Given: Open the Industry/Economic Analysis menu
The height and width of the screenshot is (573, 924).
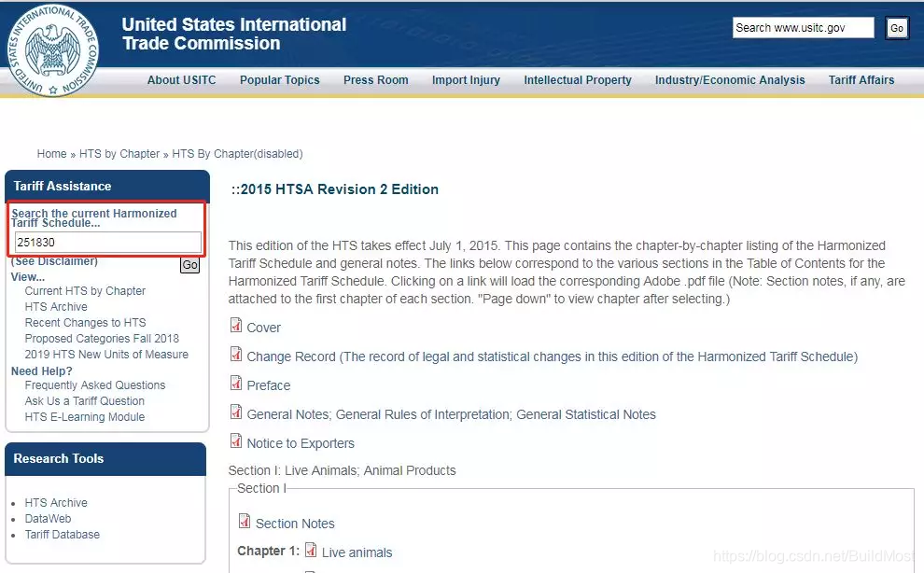Looking at the screenshot, I should (x=730, y=80).
